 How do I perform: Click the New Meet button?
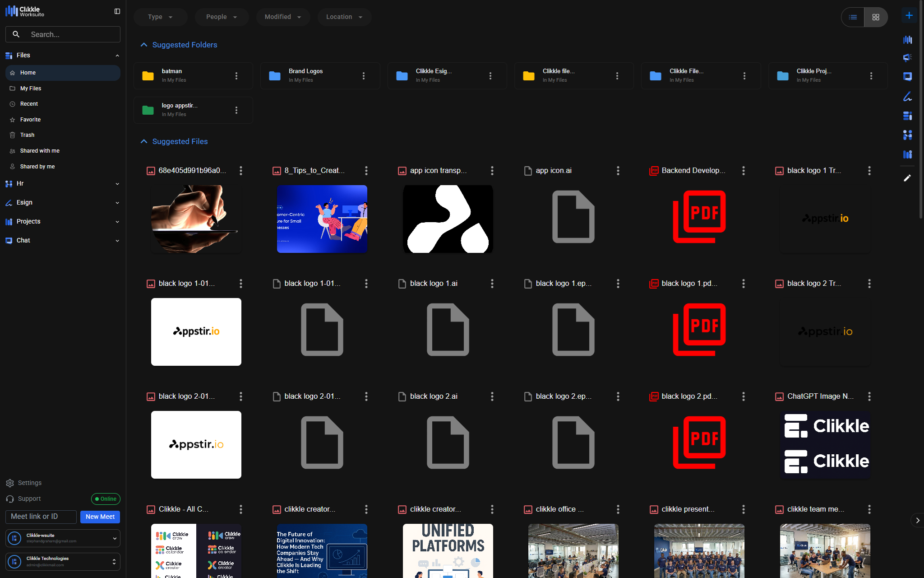(100, 517)
